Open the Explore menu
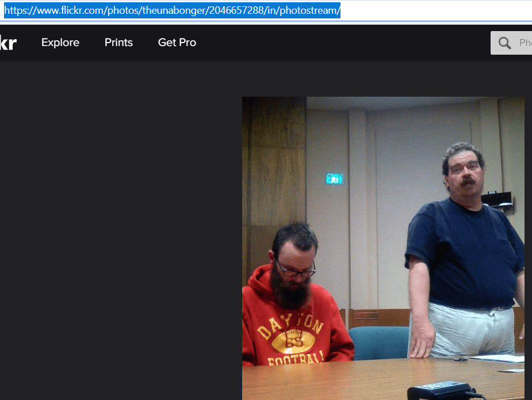Image resolution: width=532 pixels, height=400 pixels. click(60, 43)
